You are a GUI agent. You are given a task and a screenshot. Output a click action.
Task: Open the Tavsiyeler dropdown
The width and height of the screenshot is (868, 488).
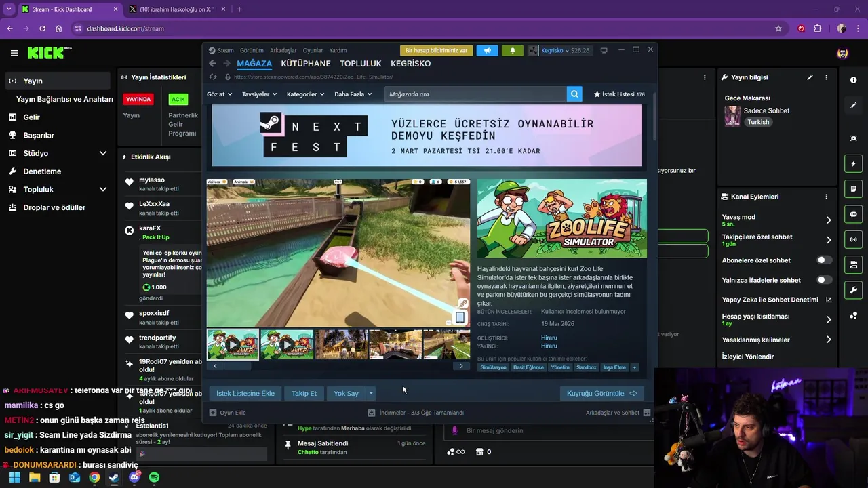click(259, 94)
